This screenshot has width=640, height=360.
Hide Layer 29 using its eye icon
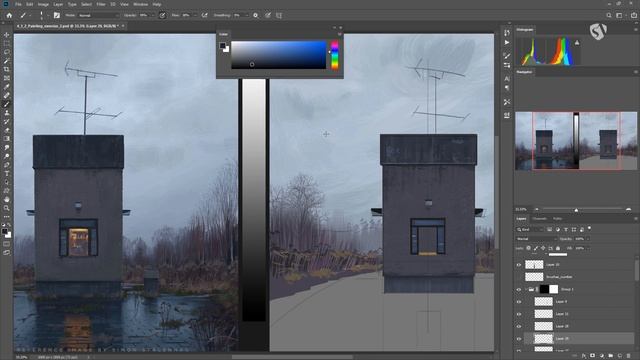coord(519,339)
